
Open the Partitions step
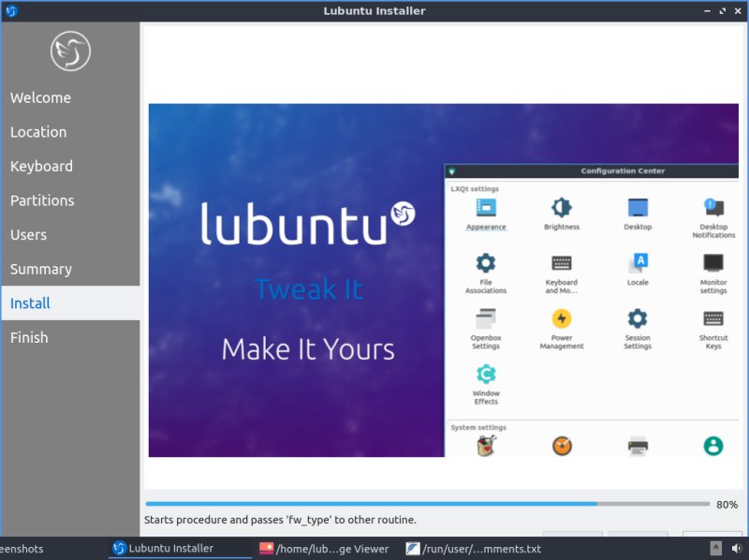click(x=42, y=200)
